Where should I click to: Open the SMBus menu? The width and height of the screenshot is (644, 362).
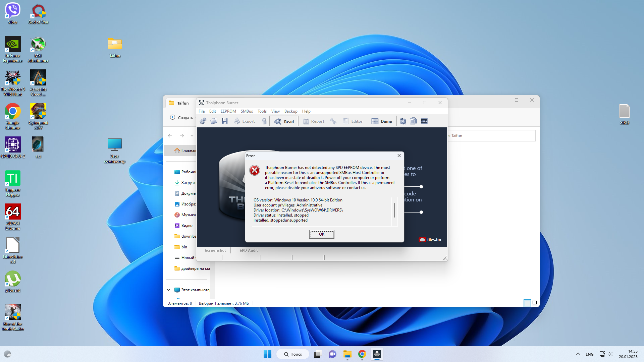(x=247, y=111)
